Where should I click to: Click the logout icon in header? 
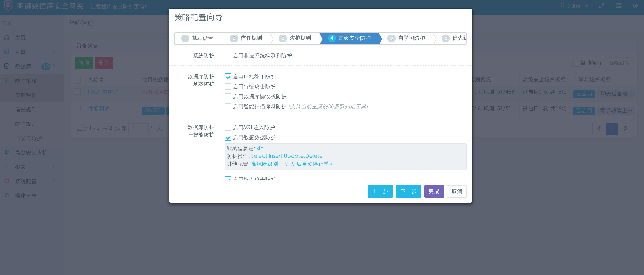(x=635, y=6)
